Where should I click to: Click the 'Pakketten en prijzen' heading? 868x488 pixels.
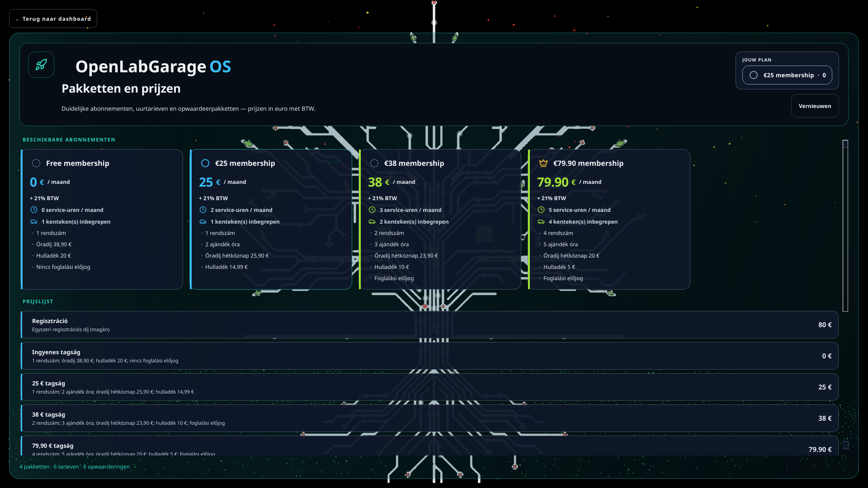click(x=121, y=89)
